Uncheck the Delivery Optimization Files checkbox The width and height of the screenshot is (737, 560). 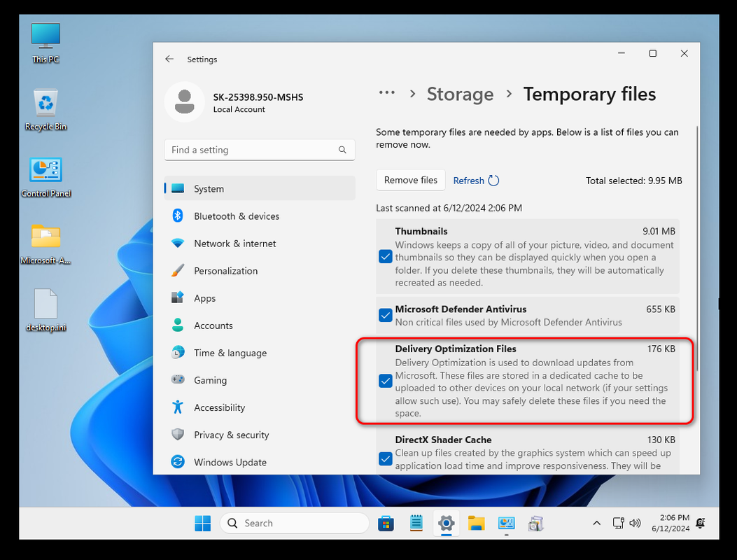(386, 381)
